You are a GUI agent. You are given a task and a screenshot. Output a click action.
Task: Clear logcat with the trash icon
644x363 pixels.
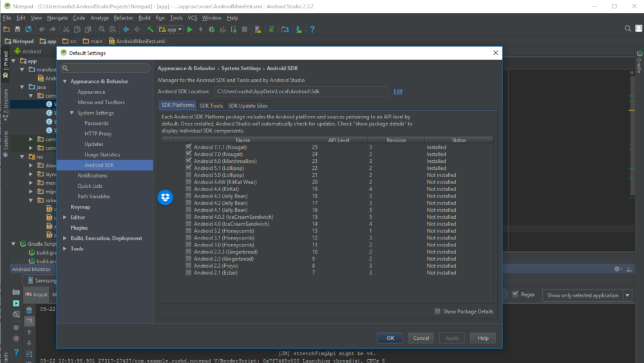pos(29,310)
